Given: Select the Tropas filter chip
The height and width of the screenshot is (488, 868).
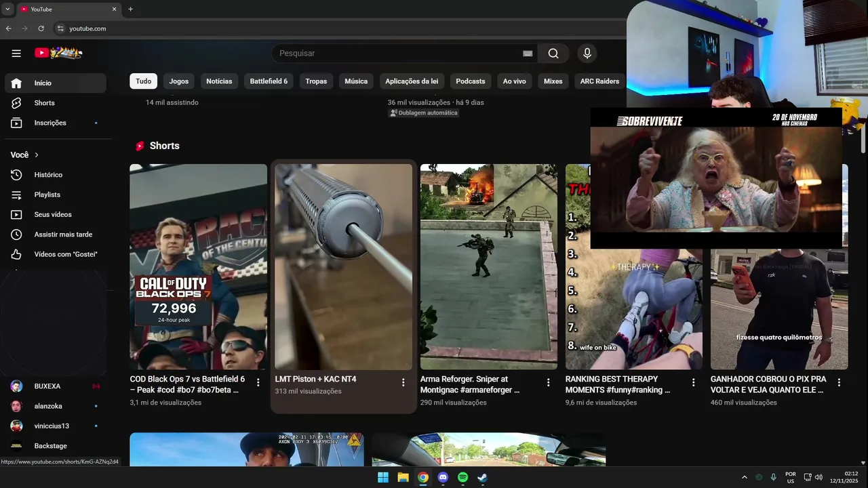Looking at the screenshot, I should (x=316, y=81).
